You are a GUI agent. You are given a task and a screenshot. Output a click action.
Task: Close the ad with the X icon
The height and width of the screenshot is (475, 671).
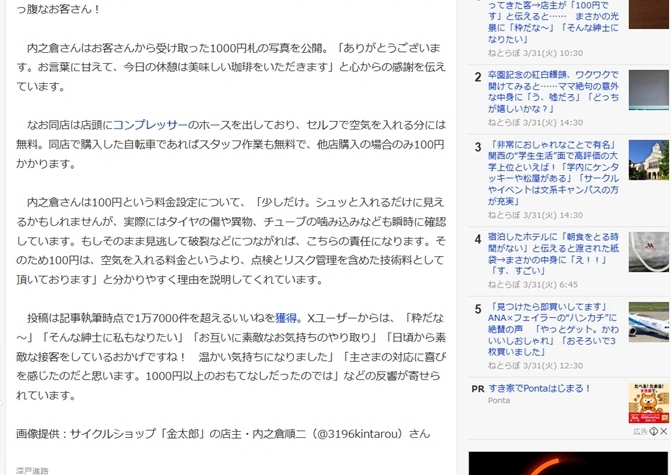[664, 431]
